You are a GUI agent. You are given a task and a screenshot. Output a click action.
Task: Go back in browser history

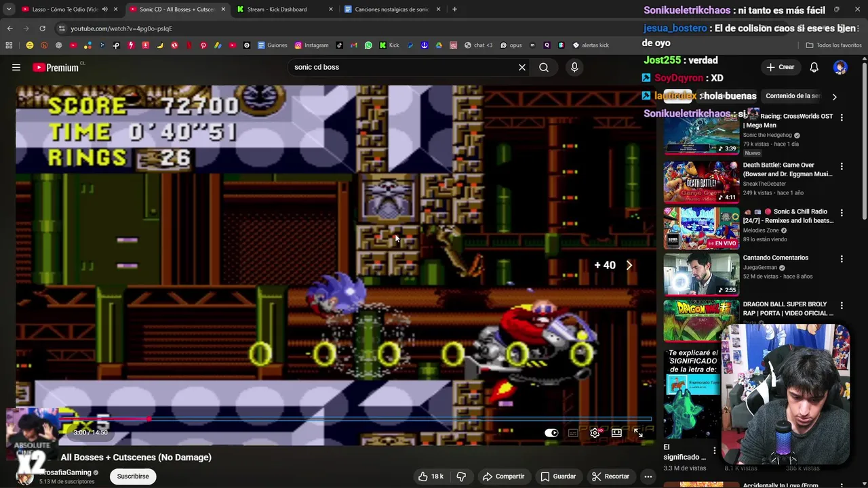pyautogui.click(x=9, y=28)
